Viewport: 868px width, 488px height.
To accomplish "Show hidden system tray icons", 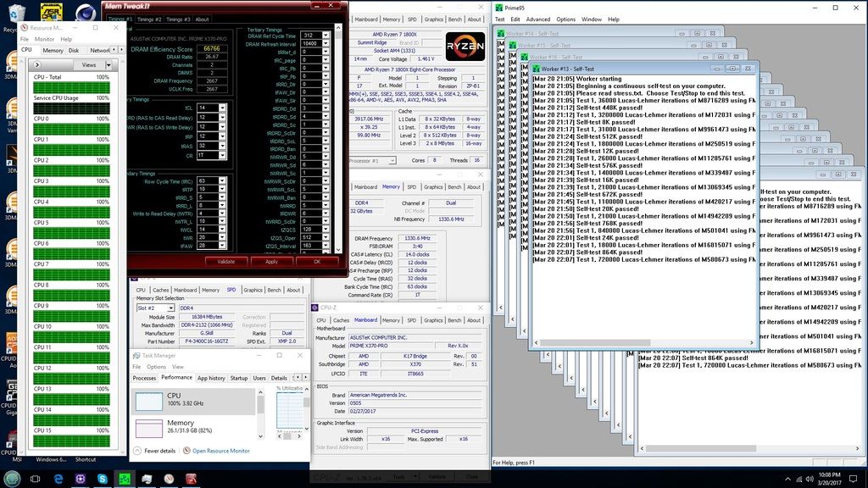I will (x=787, y=479).
